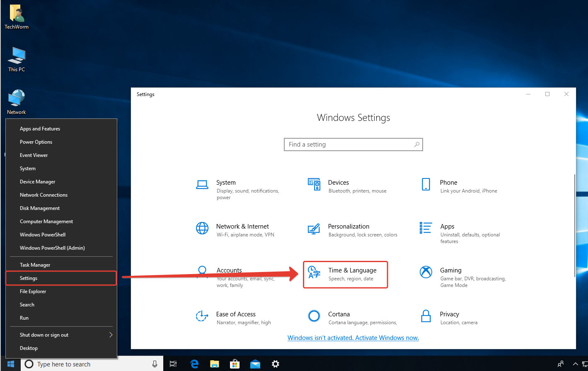Open Task Manager from the menu

pos(35,265)
